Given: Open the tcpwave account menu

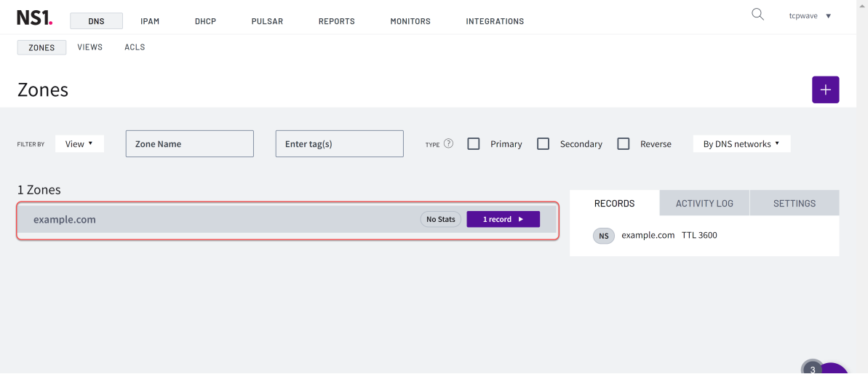Looking at the screenshot, I should coord(810,16).
